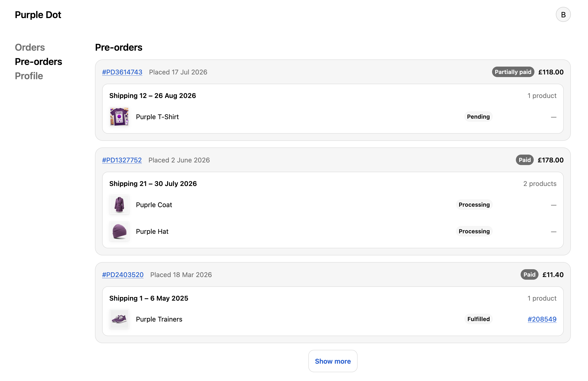Click the Pending status badge

pyautogui.click(x=478, y=117)
